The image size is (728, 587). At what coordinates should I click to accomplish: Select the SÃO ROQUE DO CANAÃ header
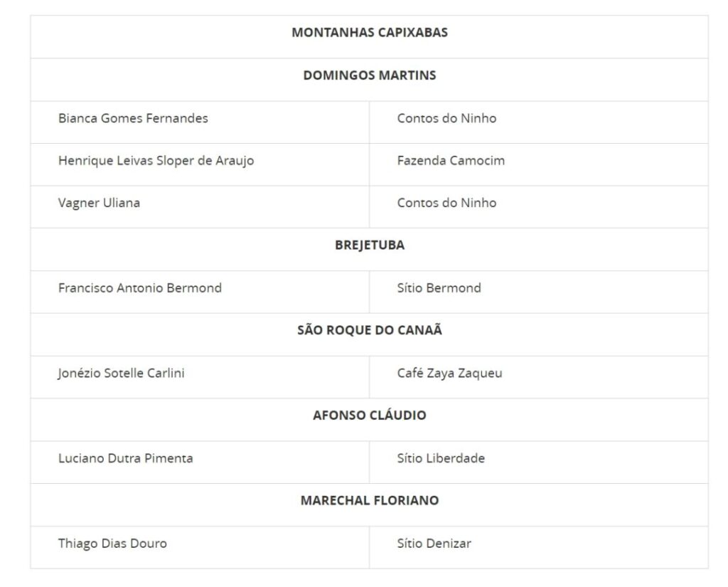[369, 330]
